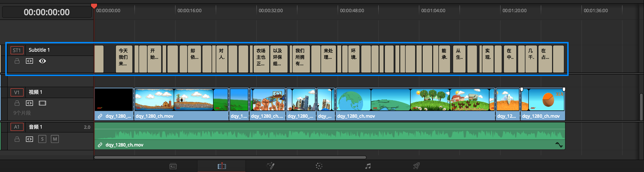Screen dimensions: 644x172
Task: Select subtitle clip 今天我们来...
Action: pos(124,59)
